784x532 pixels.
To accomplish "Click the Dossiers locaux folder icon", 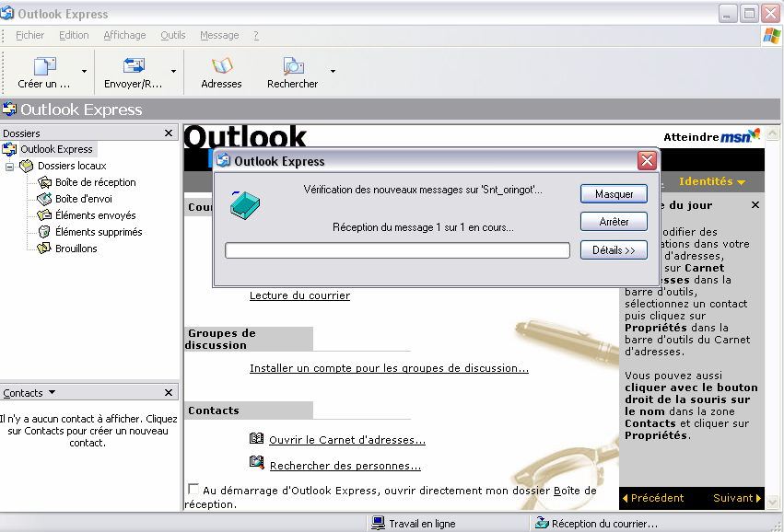I will [26, 166].
